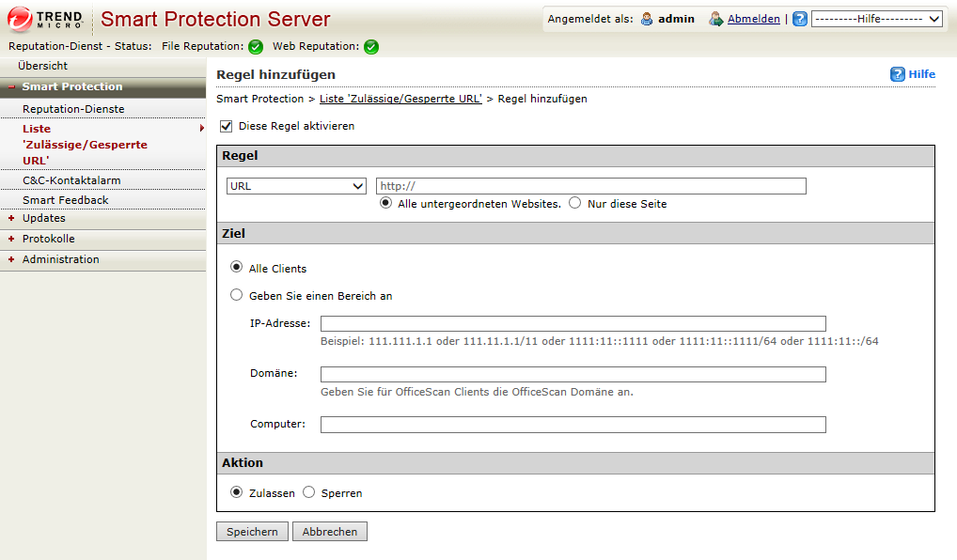
Task: Click the File Reputation green status icon
Action: pyautogui.click(x=256, y=47)
